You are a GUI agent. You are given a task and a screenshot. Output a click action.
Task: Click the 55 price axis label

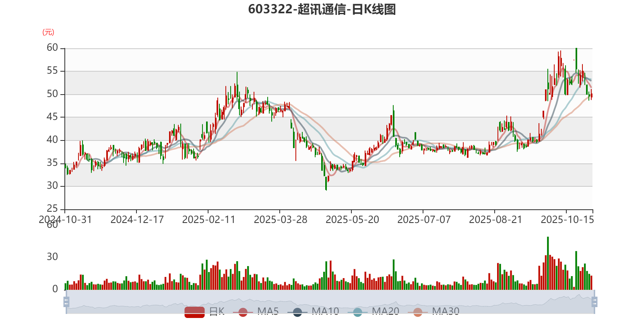coord(52,71)
